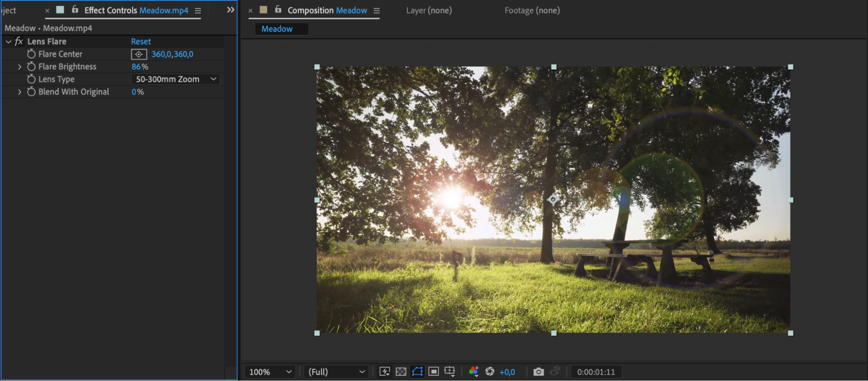This screenshot has width=868, height=381.
Task: Toggle mask and shape path visibility
Action: click(417, 371)
